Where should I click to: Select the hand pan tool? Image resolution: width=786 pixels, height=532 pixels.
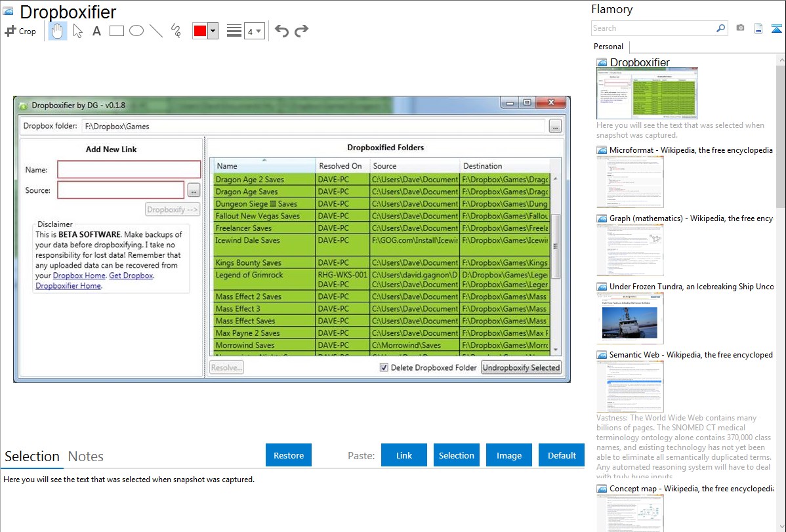tap(57, 31)
